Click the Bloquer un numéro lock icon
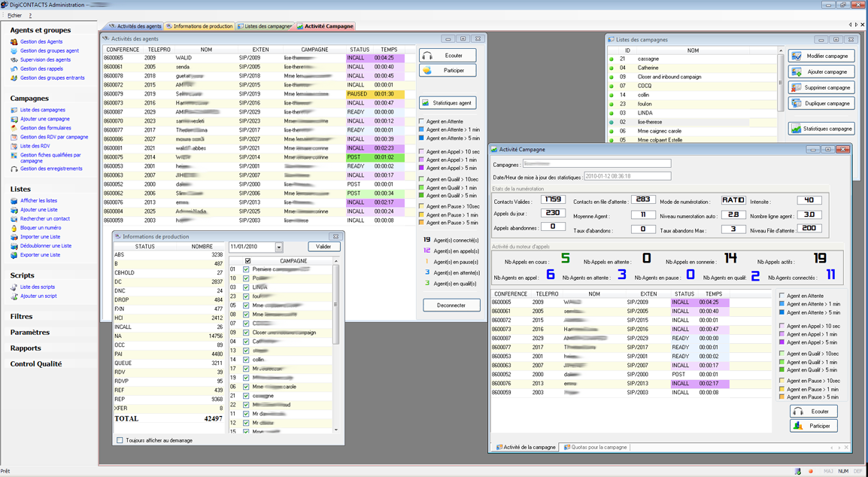This screenshot has width=868, height=477. coord(14,228)
